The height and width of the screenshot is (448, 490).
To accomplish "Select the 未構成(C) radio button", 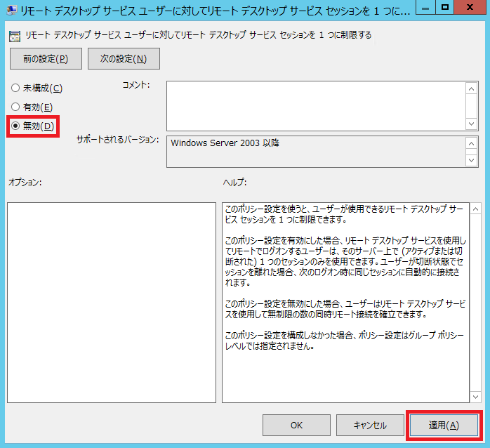I will [37, 88].
